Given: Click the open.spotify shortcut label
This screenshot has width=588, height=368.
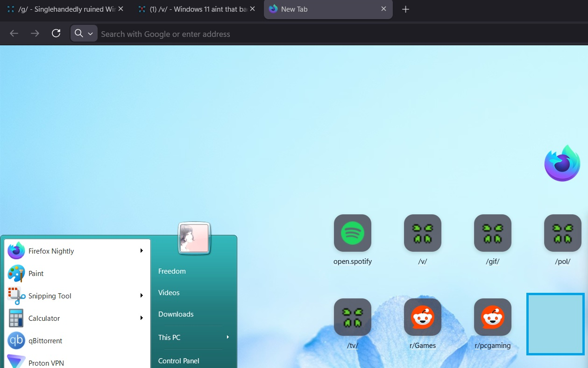Looking at the screenshot, I should click(x=353, y=262).
